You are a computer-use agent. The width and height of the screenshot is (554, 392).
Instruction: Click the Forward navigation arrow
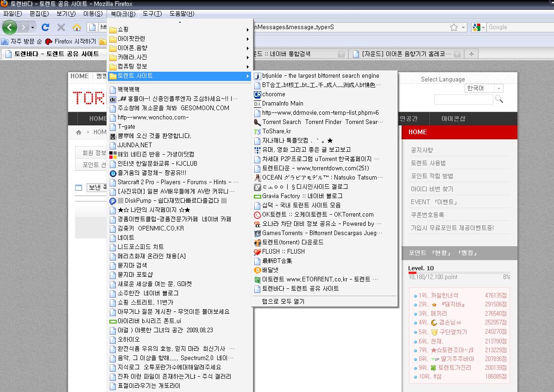point(23,27)
